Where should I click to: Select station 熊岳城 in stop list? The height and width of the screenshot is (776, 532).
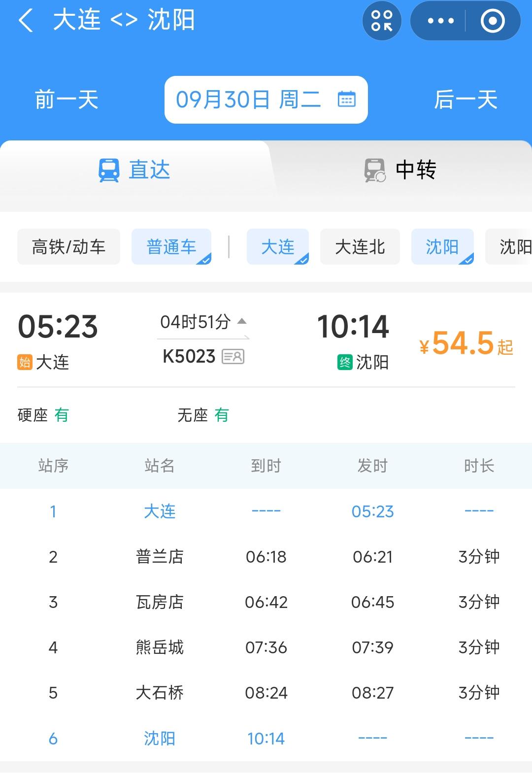pyautogui.click(x=160, y=647)
